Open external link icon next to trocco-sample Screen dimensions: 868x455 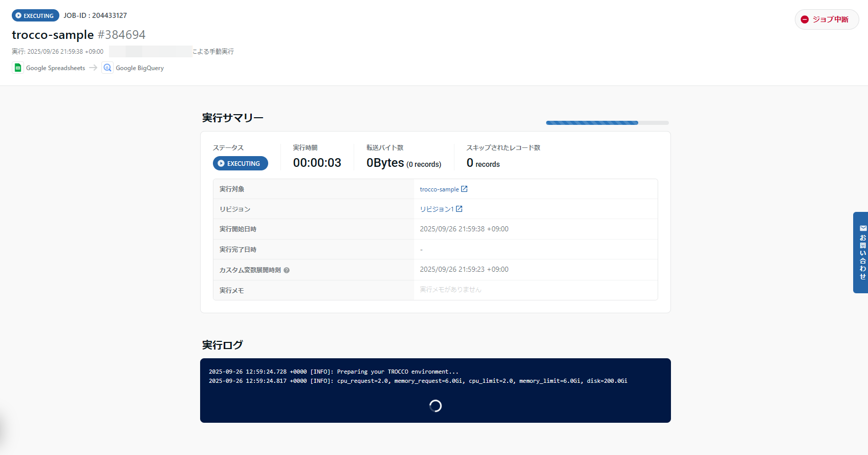464,189
